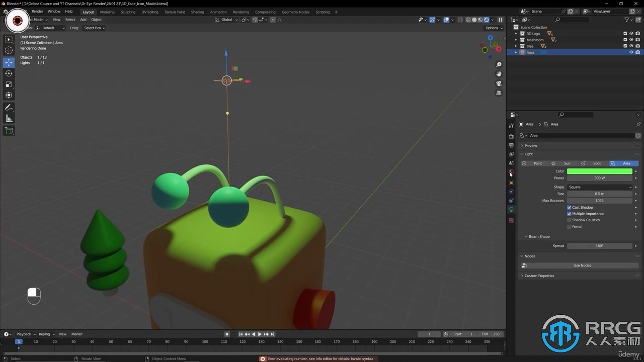Switch to the Geometry Nodes workspace tab
The height and width of the screenshot is (362, 644).
pyautogui.click(x=295, y=12)
